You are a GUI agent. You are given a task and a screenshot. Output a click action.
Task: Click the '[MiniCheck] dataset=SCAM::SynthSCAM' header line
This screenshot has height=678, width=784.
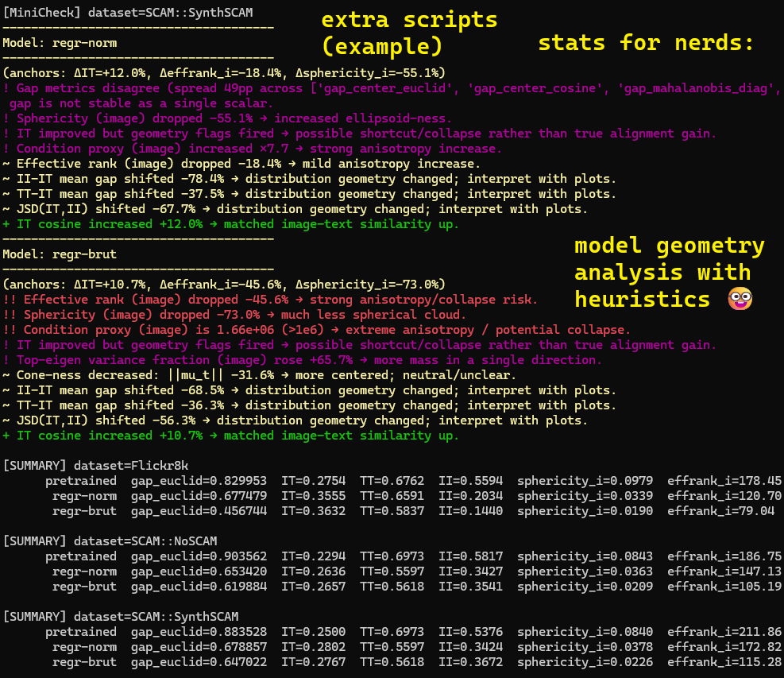[x=128, y=13]
